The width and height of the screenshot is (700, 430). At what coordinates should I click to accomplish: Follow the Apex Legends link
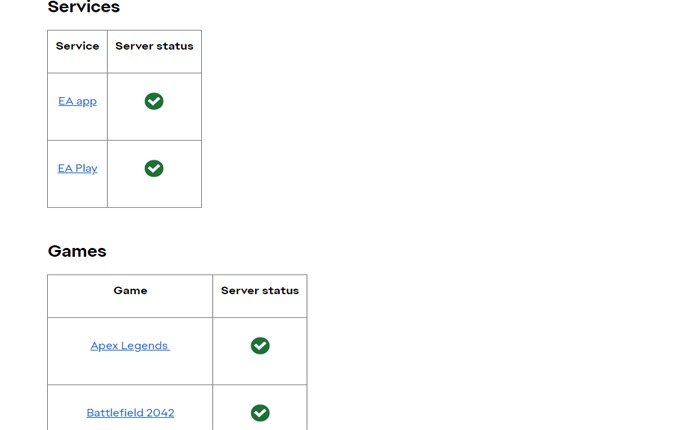point(130,346)
